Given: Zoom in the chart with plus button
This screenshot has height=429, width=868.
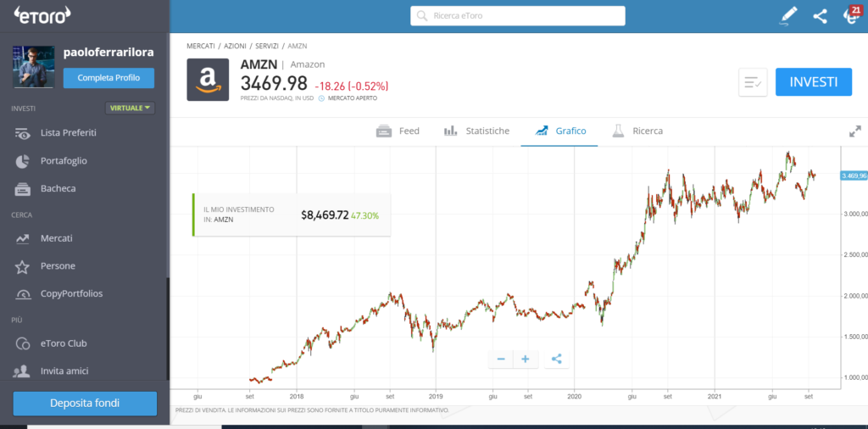Looking at the screenshot, I should [526, 359].
